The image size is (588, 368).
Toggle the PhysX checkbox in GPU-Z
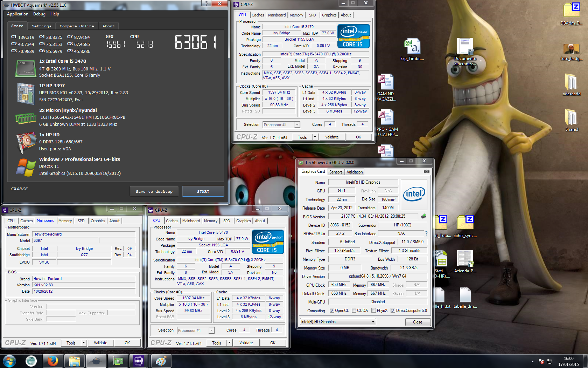(x=373, y=311)
